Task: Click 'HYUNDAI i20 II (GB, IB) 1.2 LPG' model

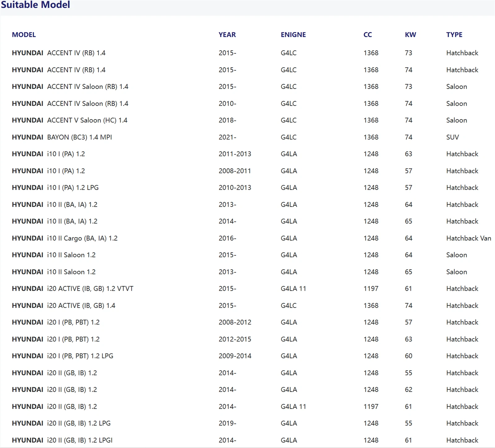Action: click(x=61, y=423)
